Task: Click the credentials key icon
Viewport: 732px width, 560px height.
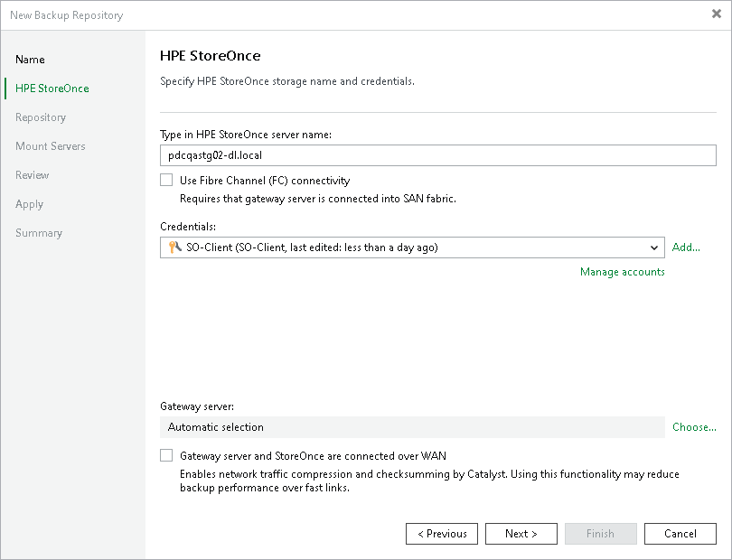Action: tap(175, 247)
